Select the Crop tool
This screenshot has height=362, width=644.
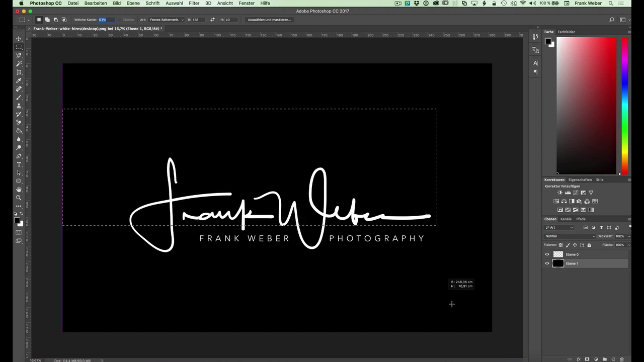[x=19, y=72]
